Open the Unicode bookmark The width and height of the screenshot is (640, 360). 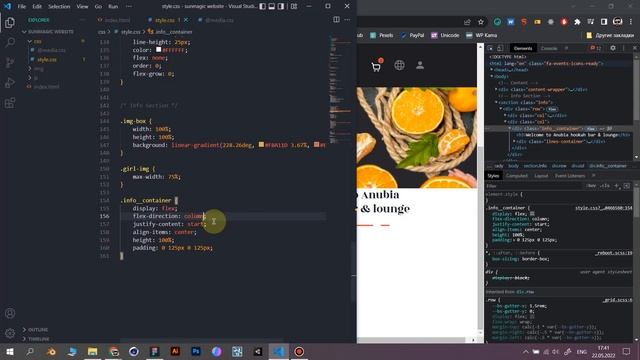[445, 36]
